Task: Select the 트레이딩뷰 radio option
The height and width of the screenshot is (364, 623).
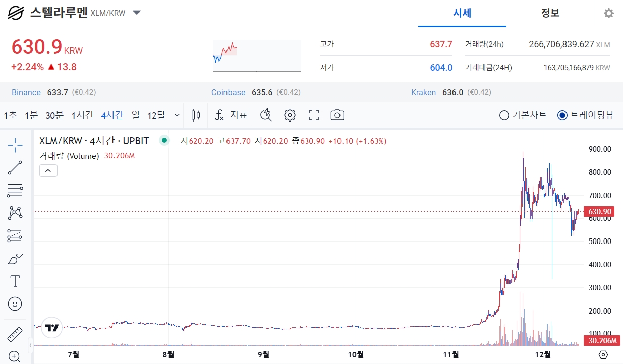Action: 586,115
